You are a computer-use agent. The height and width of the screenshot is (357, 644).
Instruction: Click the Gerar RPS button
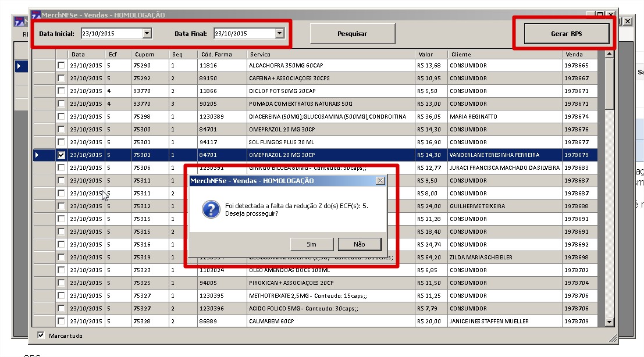coord(566,34)
